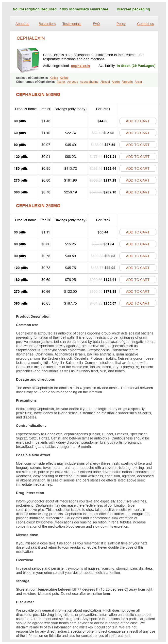Click the Cephalexin product box image
The image size is (168, 644).
pyautogui.click(x=28, y=60)
